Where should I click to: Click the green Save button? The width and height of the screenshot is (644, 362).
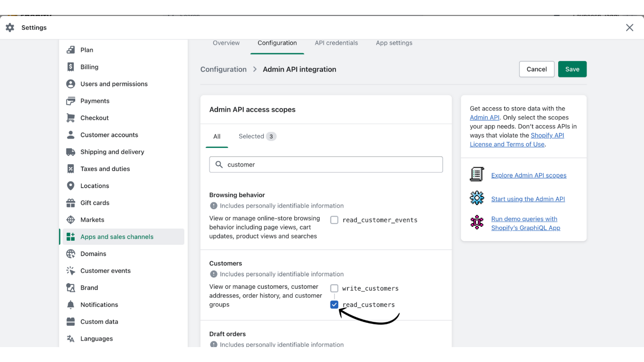[572, 69]
